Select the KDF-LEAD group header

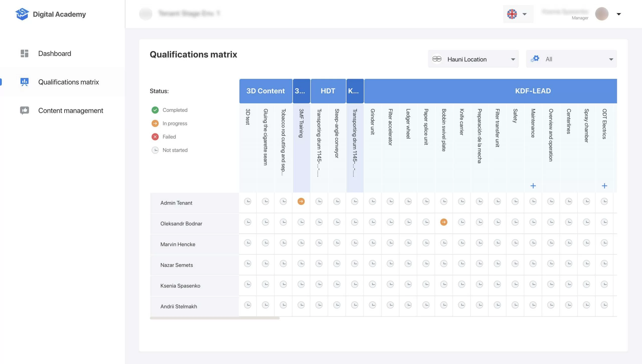click(533, 91)
